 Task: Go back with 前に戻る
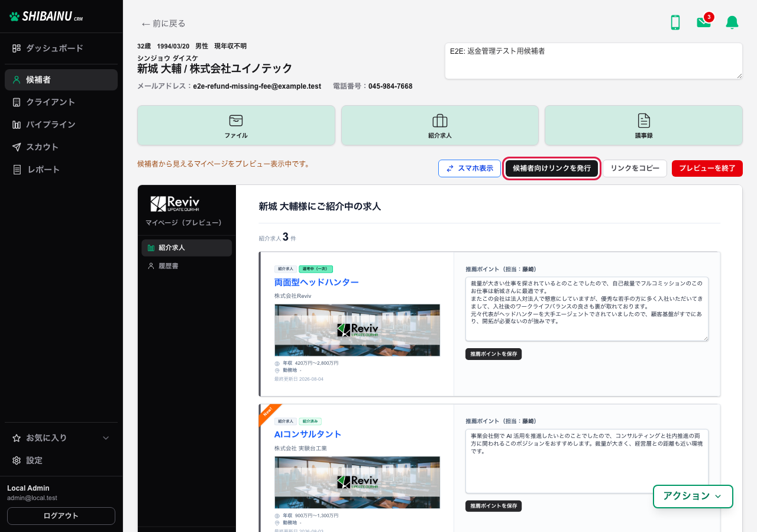pos(163,24)
